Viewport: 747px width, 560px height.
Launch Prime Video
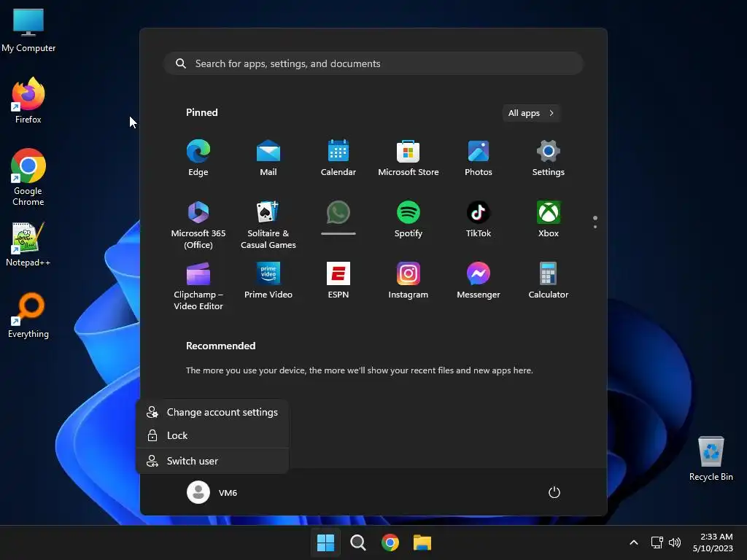(x=268, y=280)
